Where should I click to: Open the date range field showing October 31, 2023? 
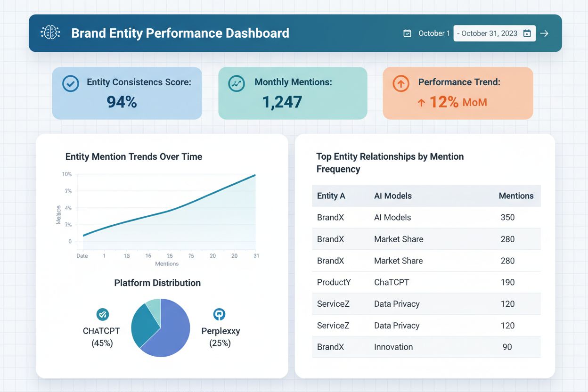pyautogui.click(x=490, y=33)
